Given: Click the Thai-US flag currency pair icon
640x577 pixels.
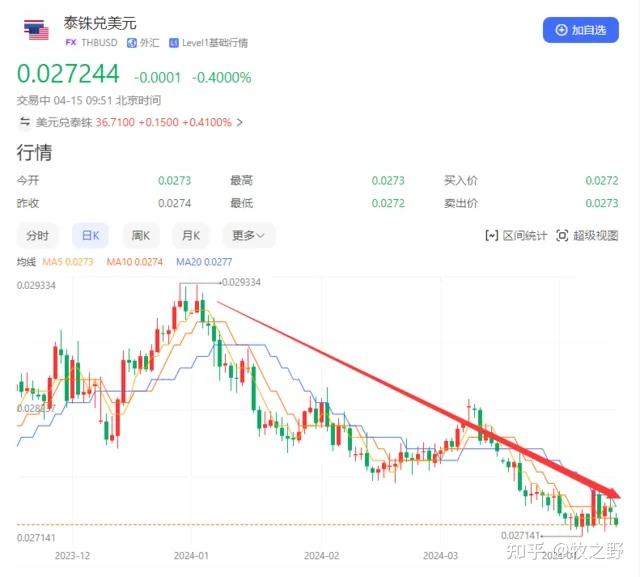Looking at the screenshot, I should pyautogui.click(x=36, y=30).
